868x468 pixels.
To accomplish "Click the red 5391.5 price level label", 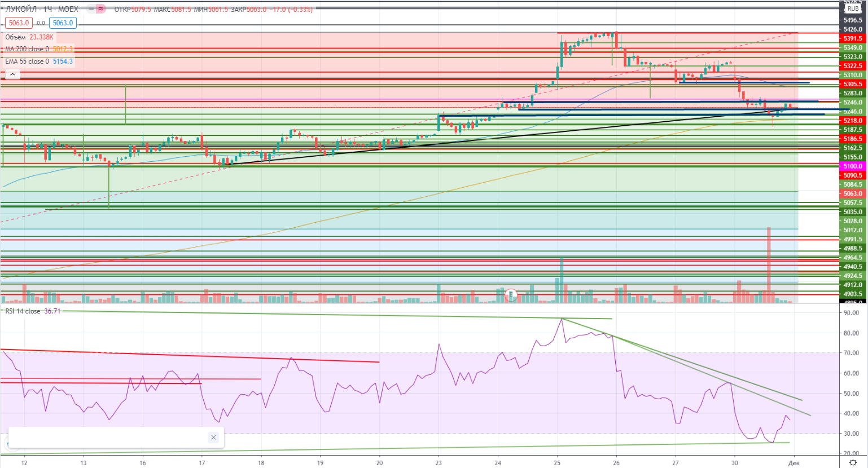I will [853, 38].
